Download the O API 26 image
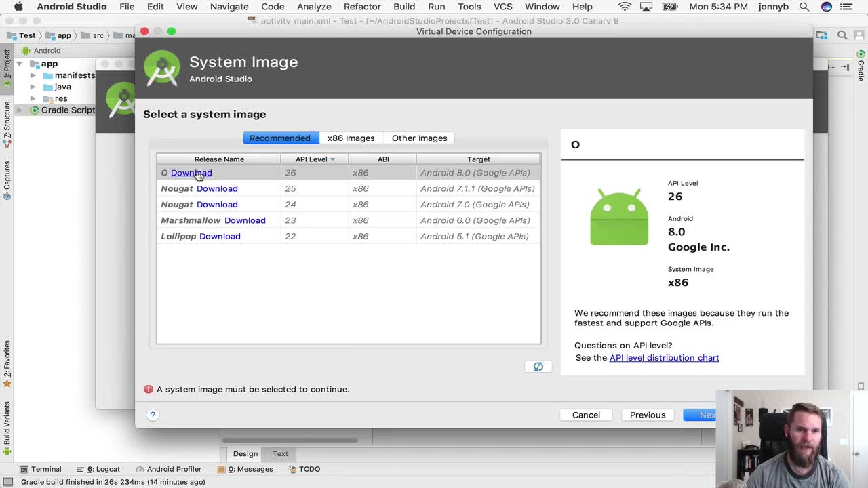 (191, 173)
